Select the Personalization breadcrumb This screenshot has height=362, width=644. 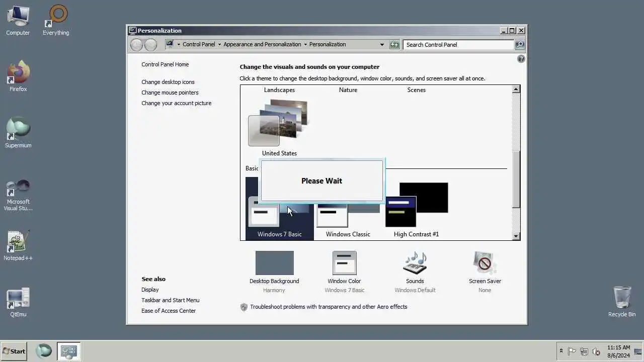click(328, 44)
